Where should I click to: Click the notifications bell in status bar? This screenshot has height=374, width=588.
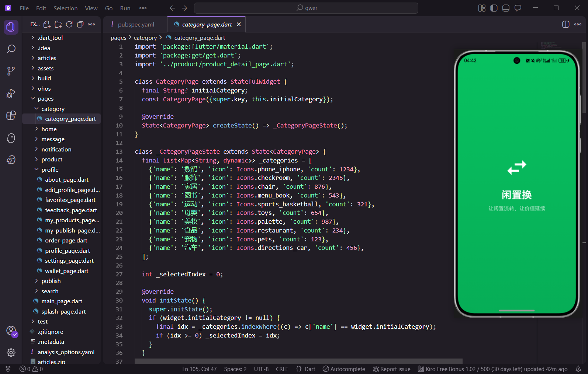click(578, 369)
